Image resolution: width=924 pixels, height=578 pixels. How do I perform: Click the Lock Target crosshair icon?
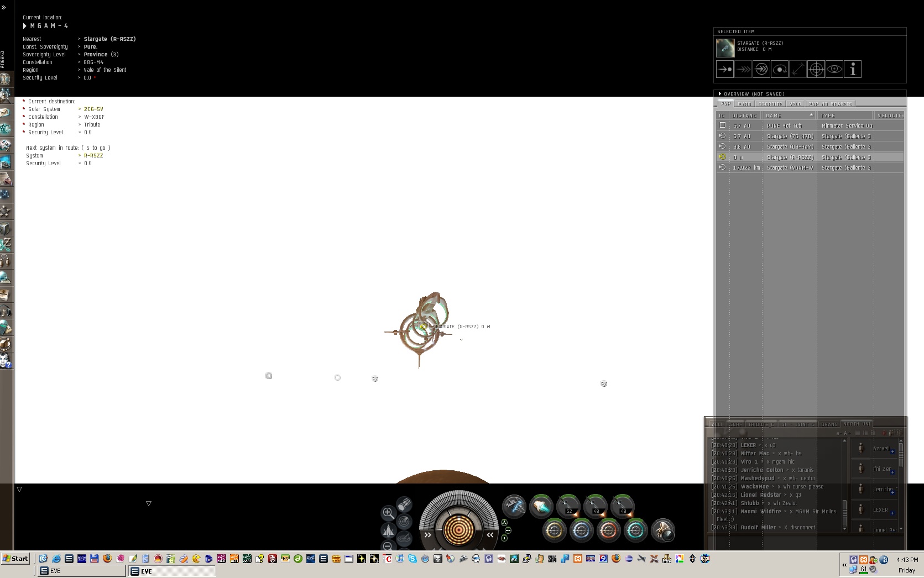coord(816,70)
